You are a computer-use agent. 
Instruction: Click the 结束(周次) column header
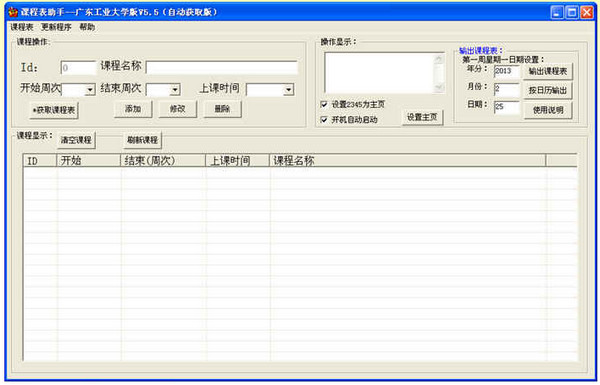click(163, 161)
